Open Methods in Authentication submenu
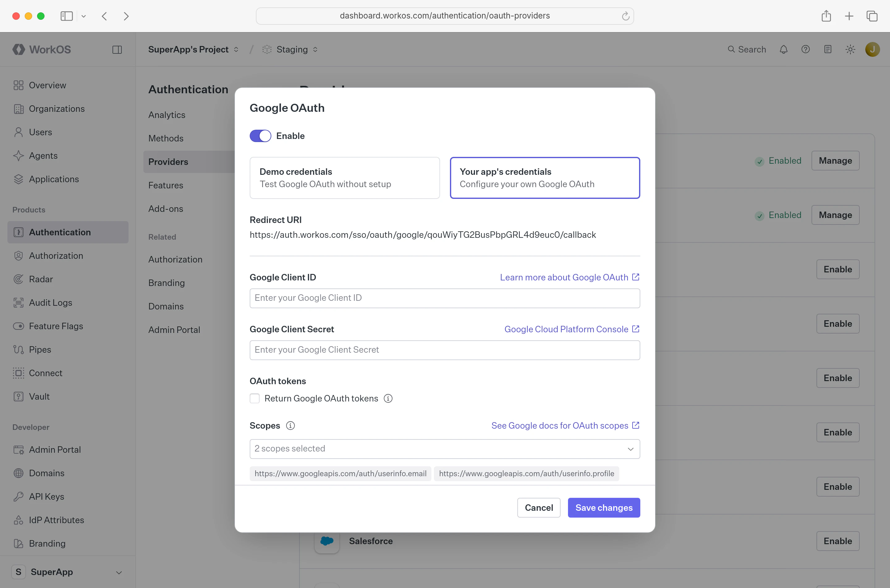The image size is (890, 588). pyautogui.click(x=165, y=138)
